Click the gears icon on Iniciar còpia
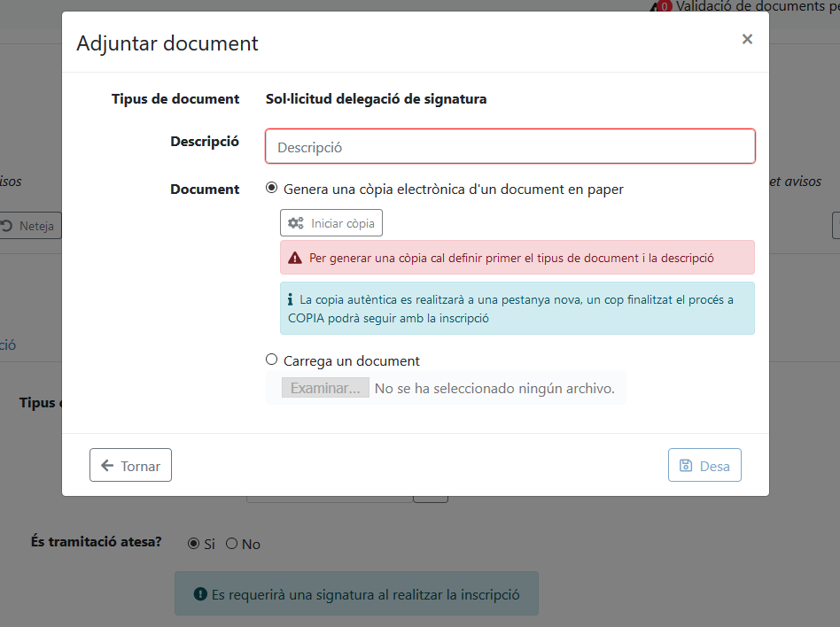The width and height of the screenshot is (840, 627). (x=296, y=223)
